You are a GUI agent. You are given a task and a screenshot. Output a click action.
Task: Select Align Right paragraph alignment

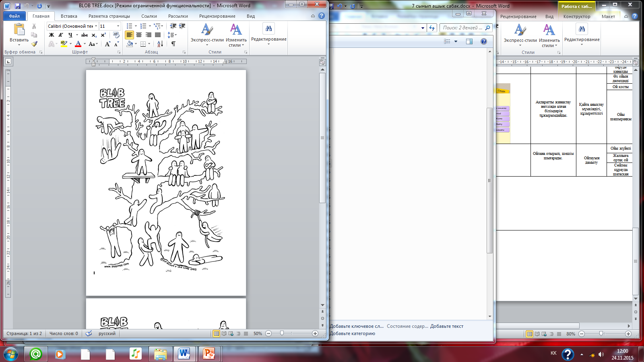149,35
